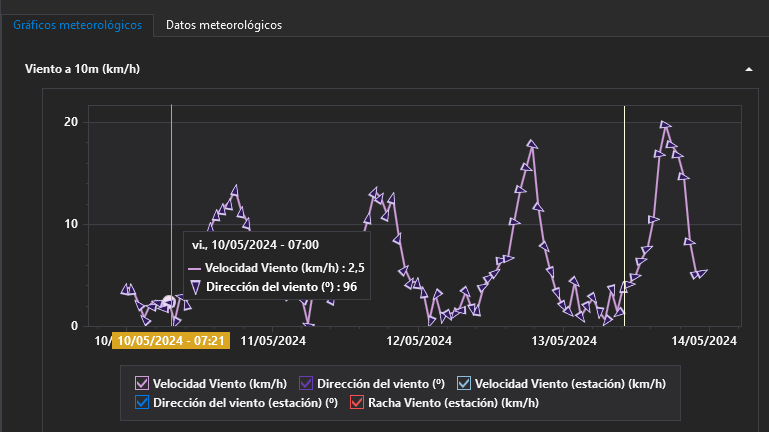This screenshot has width=769, height=432.
Task: Click the highlighted 10/05/2024 - 07:21 time label
Action: coord(171,341)
